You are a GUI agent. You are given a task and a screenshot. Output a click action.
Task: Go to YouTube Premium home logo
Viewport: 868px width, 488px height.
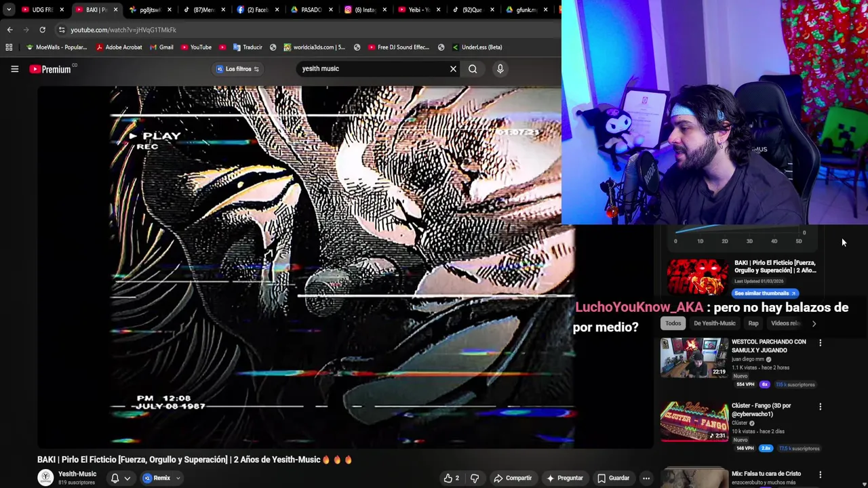(x=51, y=69)
